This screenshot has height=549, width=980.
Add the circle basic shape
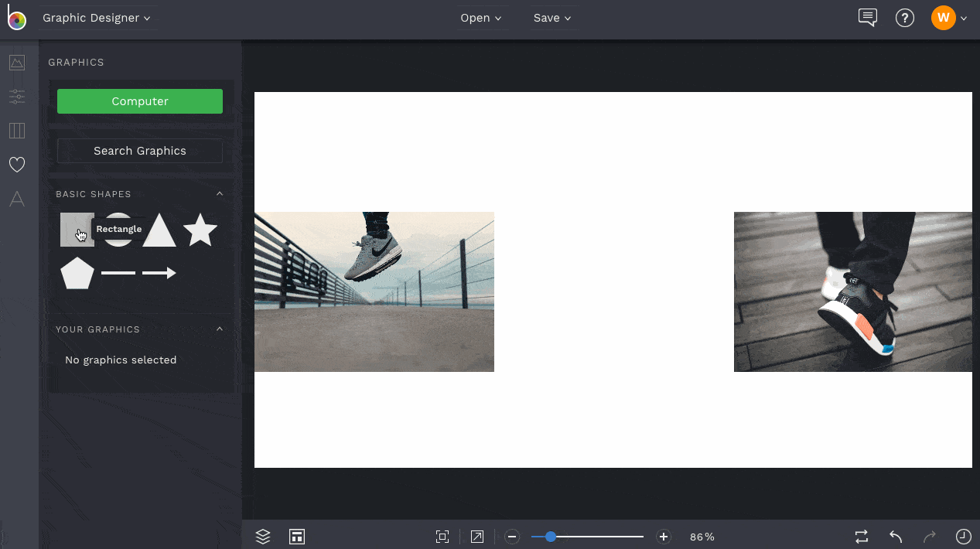(x=118, y=230)
